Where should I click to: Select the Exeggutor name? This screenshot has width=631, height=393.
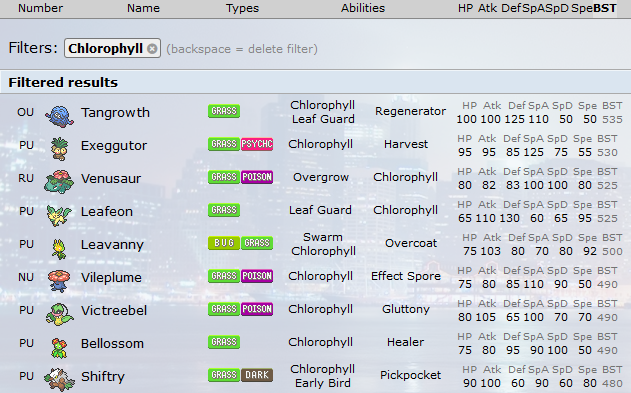tap(114, 146)
